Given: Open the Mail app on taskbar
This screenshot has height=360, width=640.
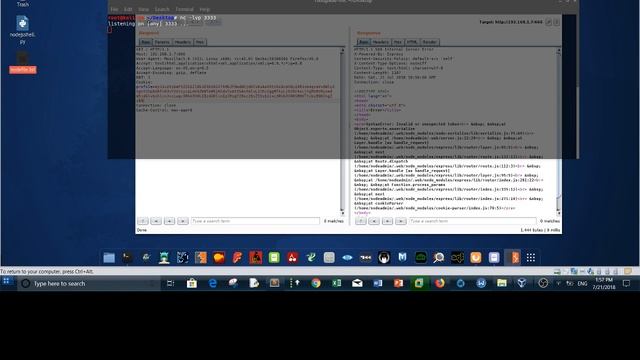Looking at the screenshot, I should [357, 283].
